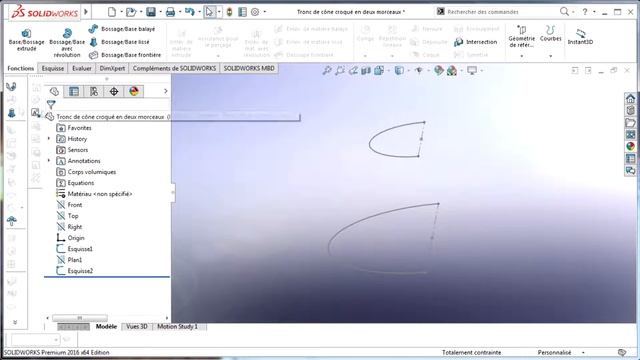
Task: Open the Options gear icon
Action: [x=255, y=12]
